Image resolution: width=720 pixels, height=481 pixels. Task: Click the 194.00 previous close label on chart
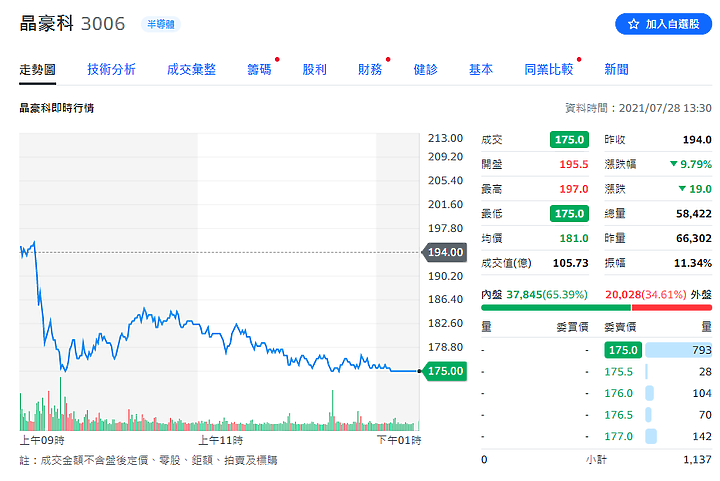(x=444, y=252)
